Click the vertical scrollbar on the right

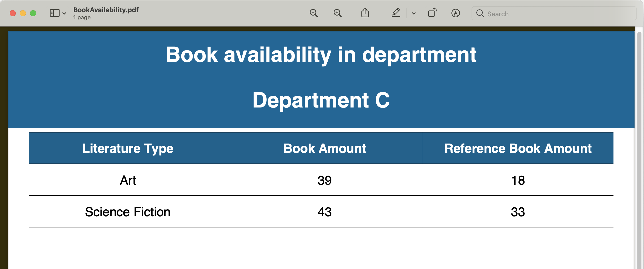(x=640, y=148)
